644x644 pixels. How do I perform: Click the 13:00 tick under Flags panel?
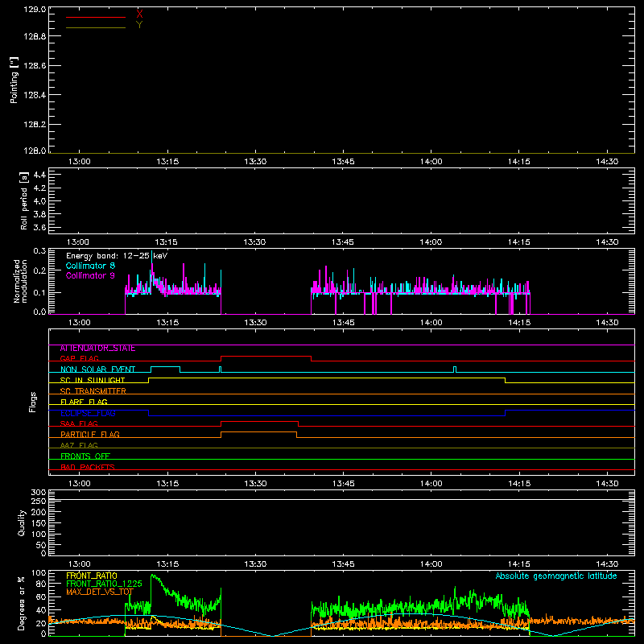coord(79,484)
